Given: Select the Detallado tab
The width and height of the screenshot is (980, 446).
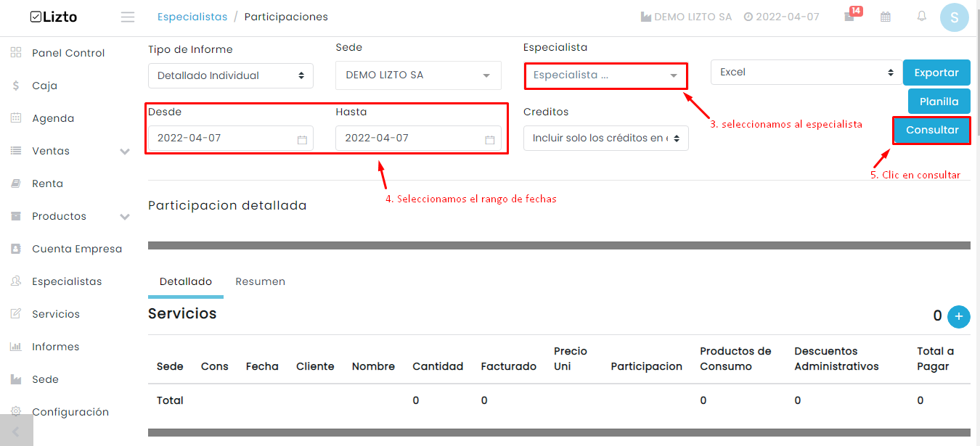Looking at the screenshot, I should pos(186,281).
